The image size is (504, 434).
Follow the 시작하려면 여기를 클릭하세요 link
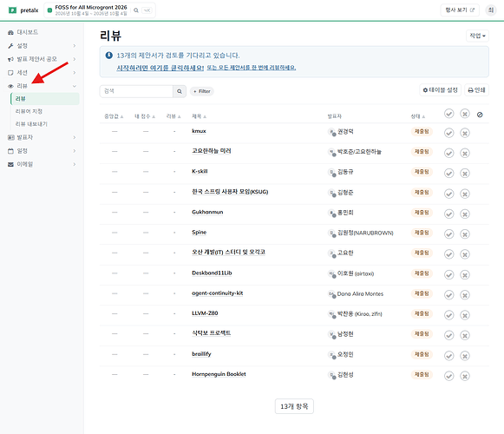click(x=160, y=68)
